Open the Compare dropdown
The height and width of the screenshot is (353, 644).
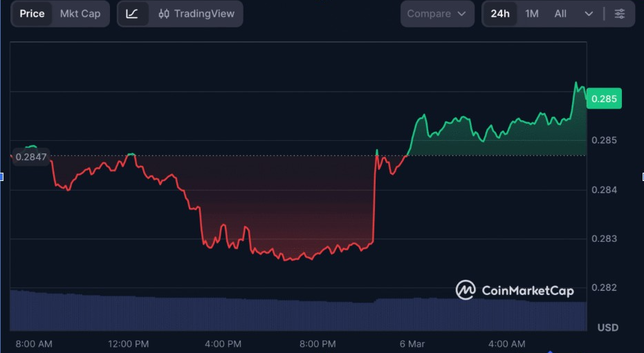pos(437,14)
